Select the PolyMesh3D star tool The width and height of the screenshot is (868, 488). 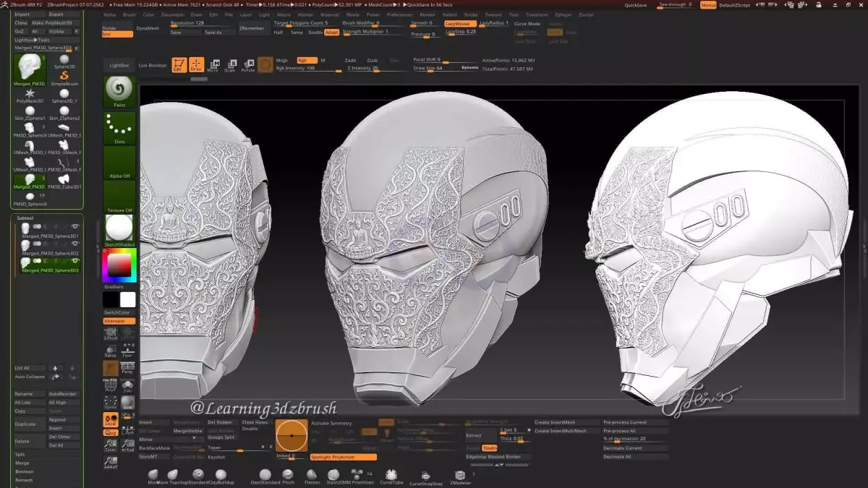point(30,95)
